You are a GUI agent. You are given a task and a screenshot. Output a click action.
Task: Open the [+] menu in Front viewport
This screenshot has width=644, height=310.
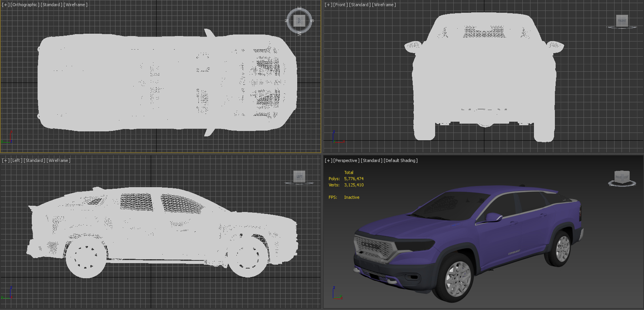(x=328, y=5)
